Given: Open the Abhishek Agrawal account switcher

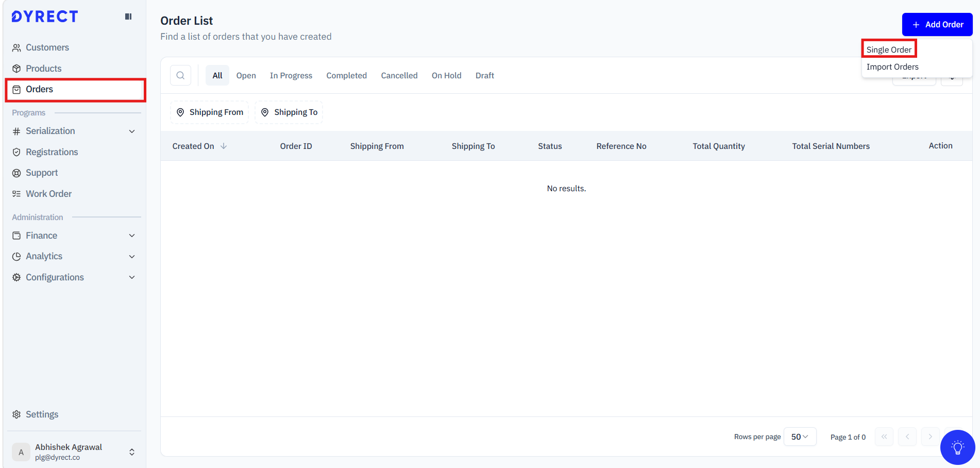Looking at the screenshot, I should tap(75, 452).
